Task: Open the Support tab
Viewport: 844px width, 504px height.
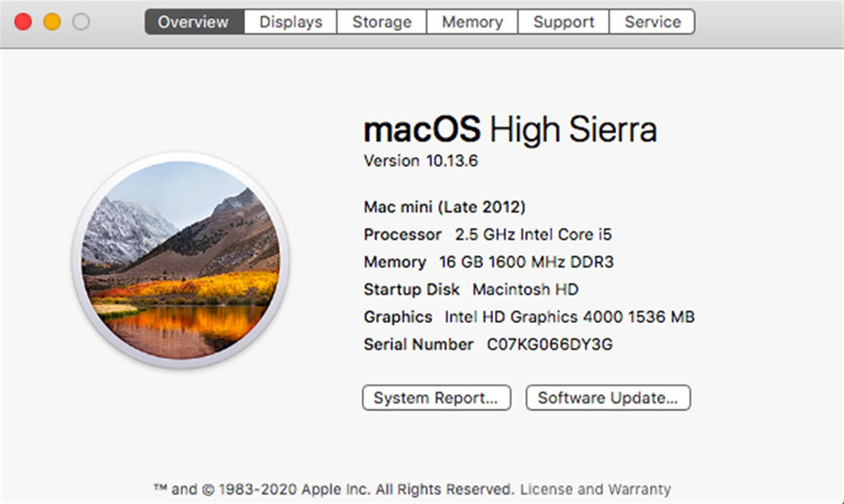Action: [564, 21]
